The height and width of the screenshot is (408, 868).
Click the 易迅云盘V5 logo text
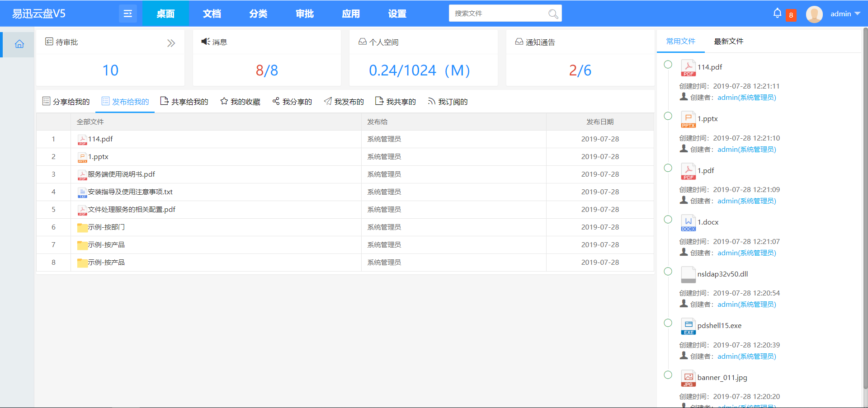[x=39, y=14]
